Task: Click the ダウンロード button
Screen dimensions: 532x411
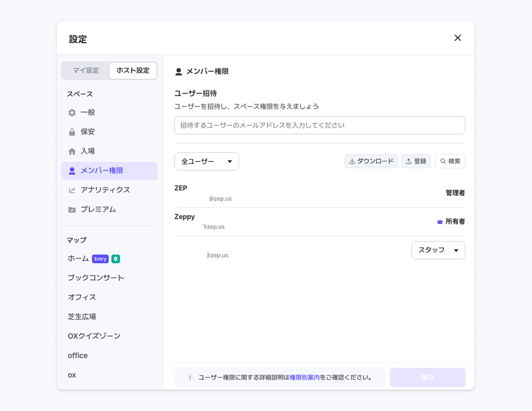Action: coord(371,161)
